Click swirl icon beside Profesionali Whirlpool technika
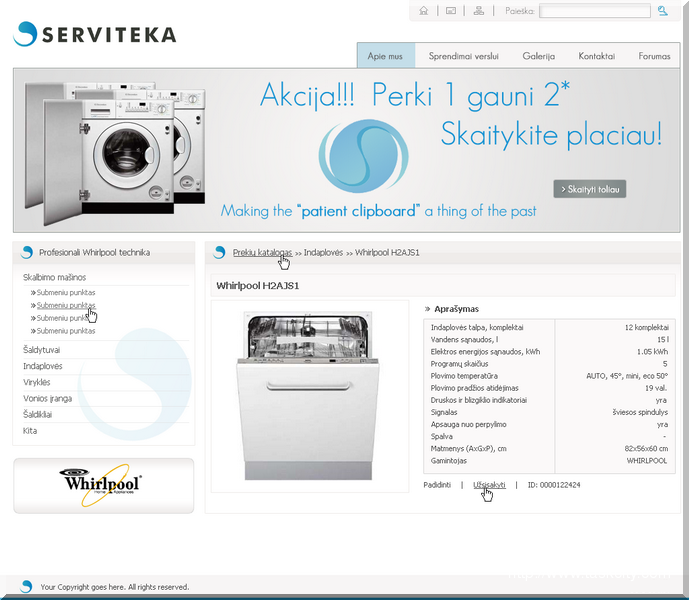Image resolution: width=689 pixels, height=600 pixels. (x=27, y=253)
